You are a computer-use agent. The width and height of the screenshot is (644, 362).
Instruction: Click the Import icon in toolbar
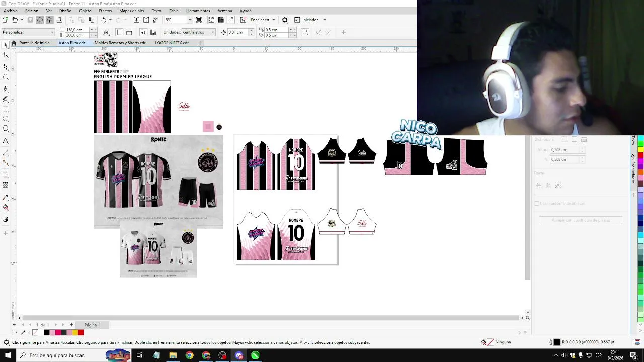pyautogui.click(x=136, y=20)
